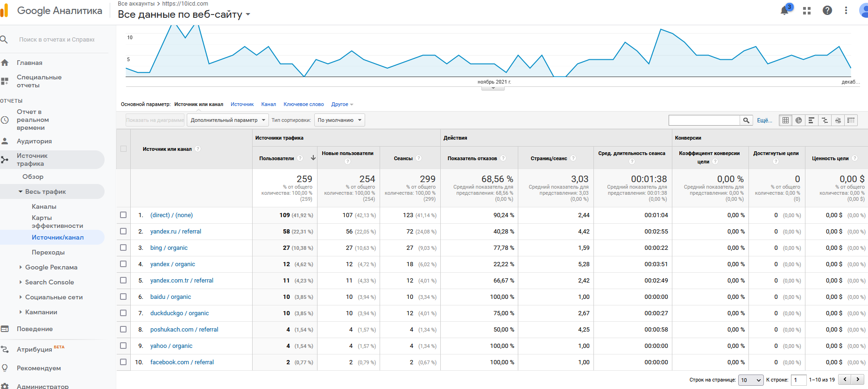Switch to data table view
Image resolution: width=868 pixels, height=389 pixels.
tap(786, 120)
